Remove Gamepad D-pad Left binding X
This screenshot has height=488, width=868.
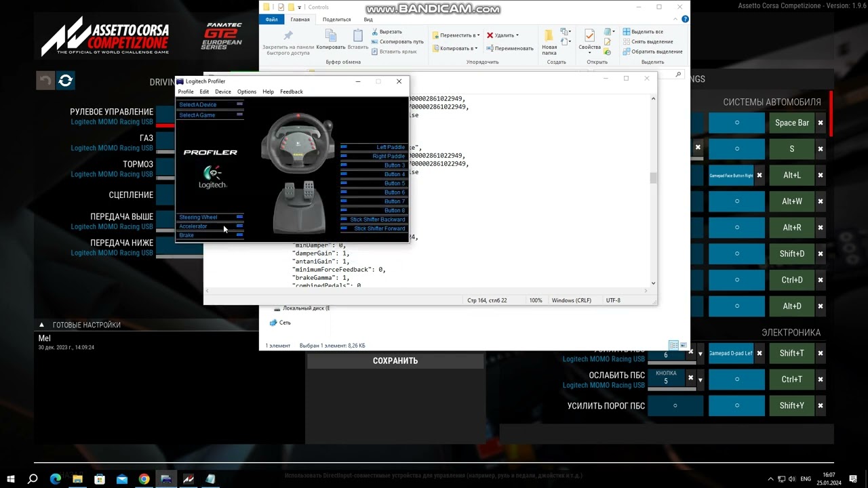tap(759, 353)
